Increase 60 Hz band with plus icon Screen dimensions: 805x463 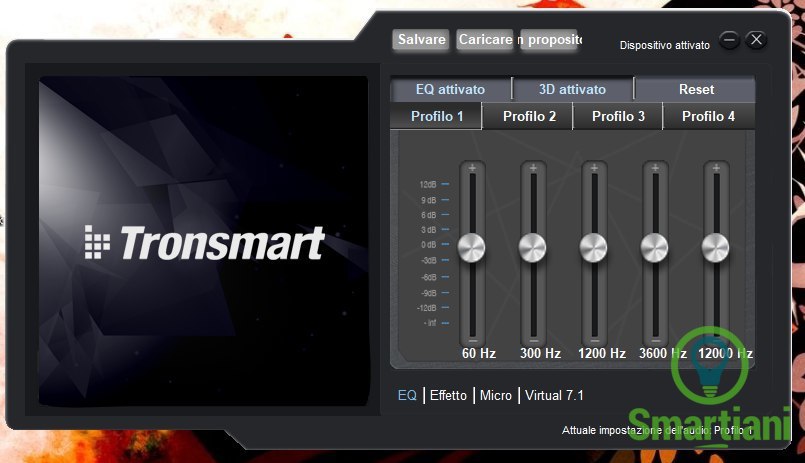(472, 167)
